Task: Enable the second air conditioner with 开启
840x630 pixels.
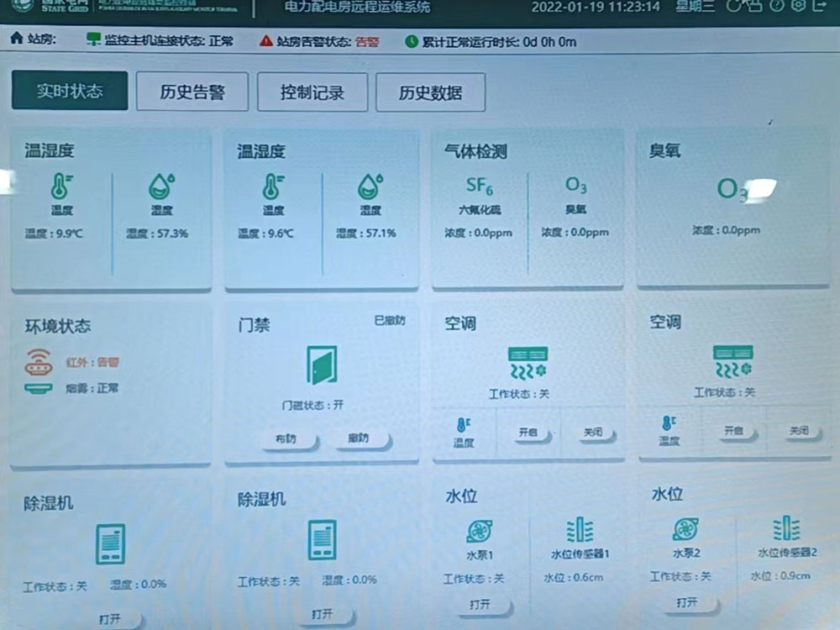Action: [735, 429]
